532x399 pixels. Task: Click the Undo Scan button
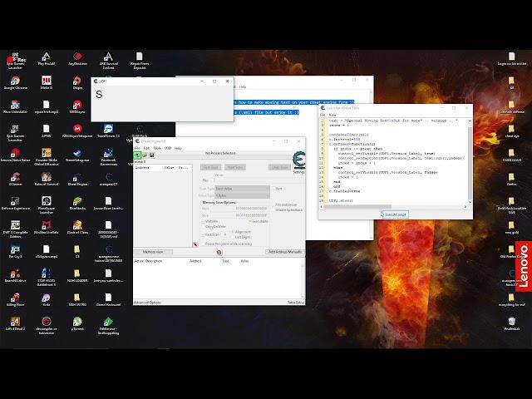(x=279, y=167)
